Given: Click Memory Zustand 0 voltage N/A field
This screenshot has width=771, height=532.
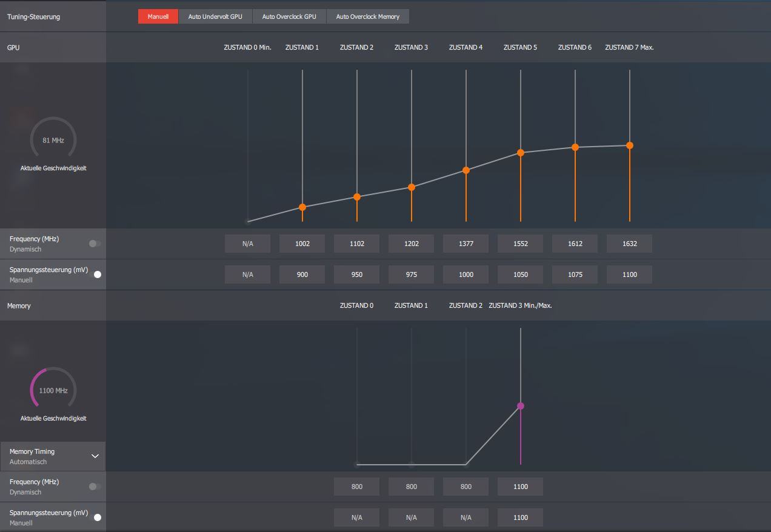Looking at the screenshot, I should 357,517.
